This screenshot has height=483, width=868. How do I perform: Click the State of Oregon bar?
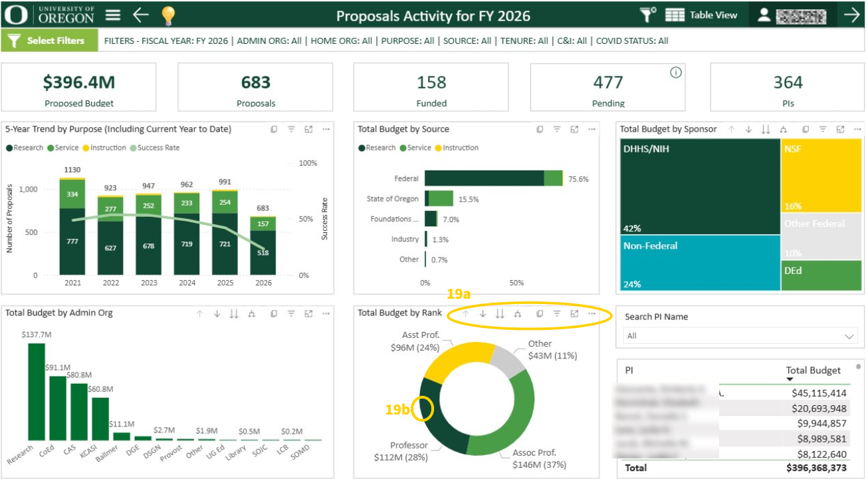click(439, 198)
